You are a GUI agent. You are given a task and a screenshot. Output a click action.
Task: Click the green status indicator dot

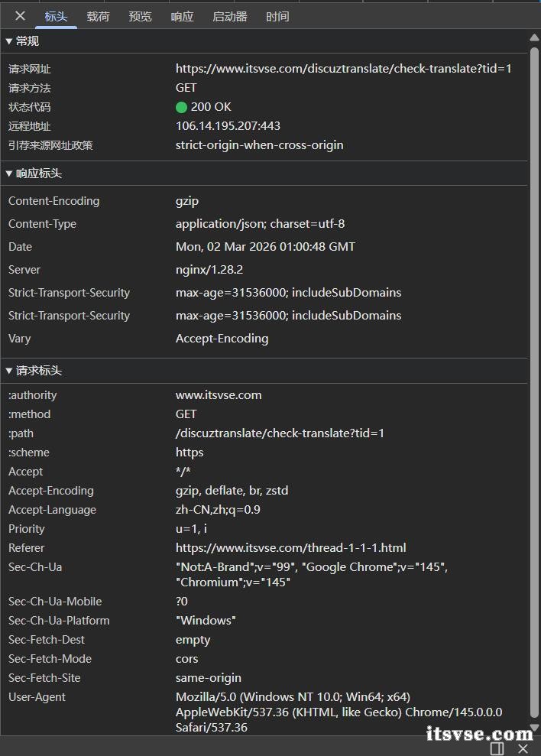coord(181,107)
